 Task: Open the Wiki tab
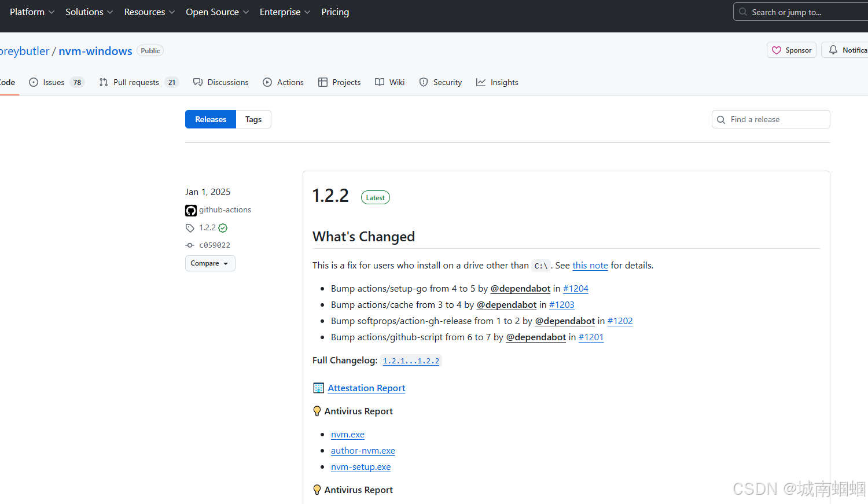390,82
